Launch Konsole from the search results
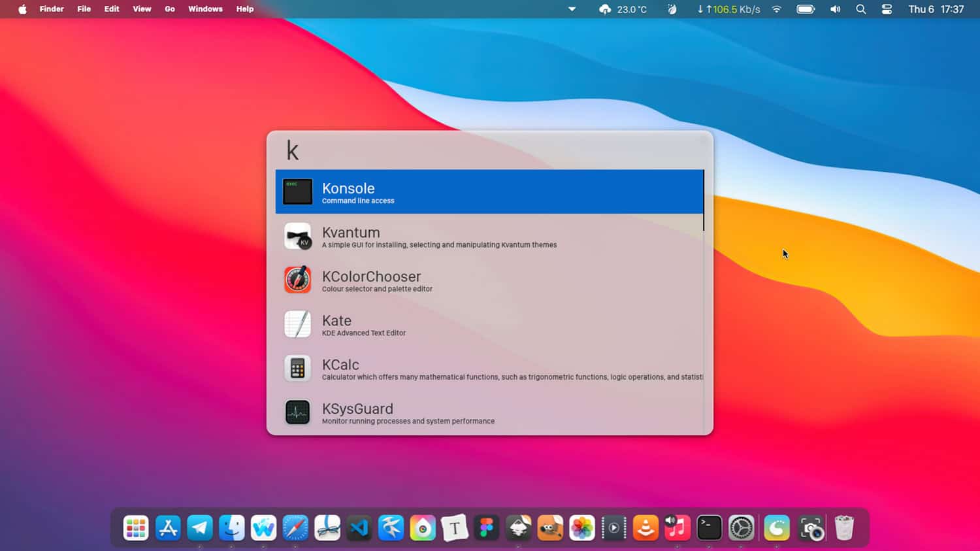980x551 pixels. tap(489, 192)
